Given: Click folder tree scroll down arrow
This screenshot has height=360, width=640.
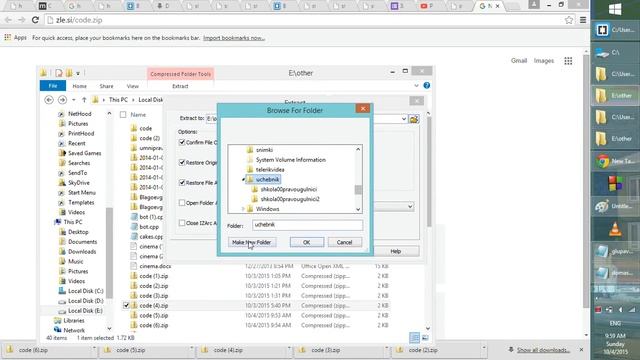Looking at the screenshot, I should click(x=358, y=209).
